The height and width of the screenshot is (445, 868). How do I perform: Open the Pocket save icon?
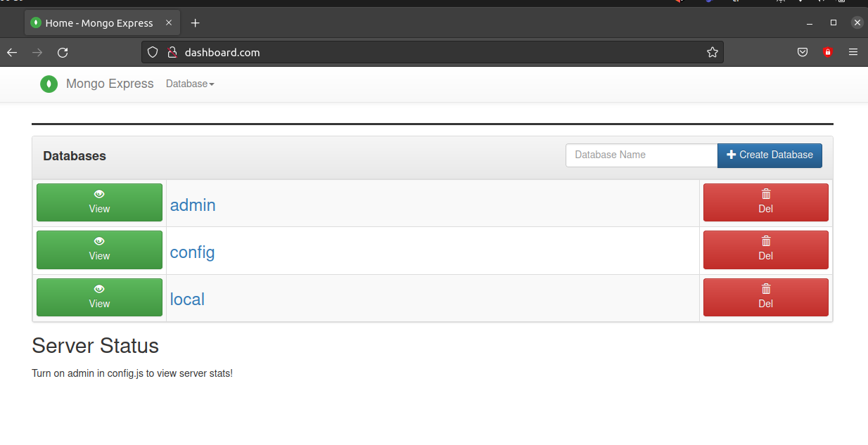tap(802, 52)
